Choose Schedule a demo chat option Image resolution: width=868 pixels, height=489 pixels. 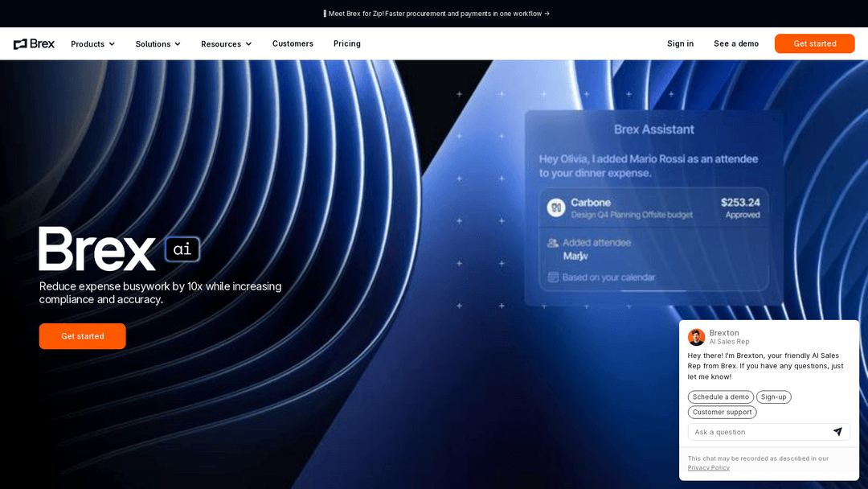721,397
